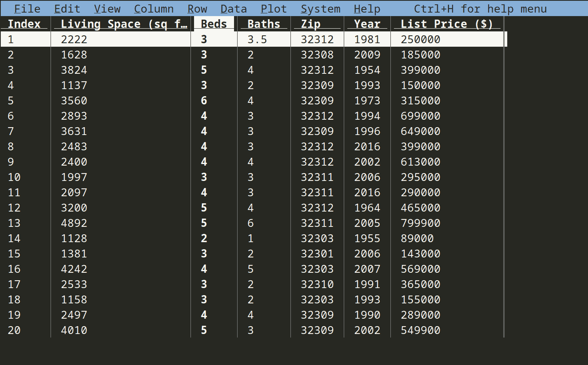Click living space value 2497
The height and width of the screenshot is (365, 588).
tap(74, 315)
